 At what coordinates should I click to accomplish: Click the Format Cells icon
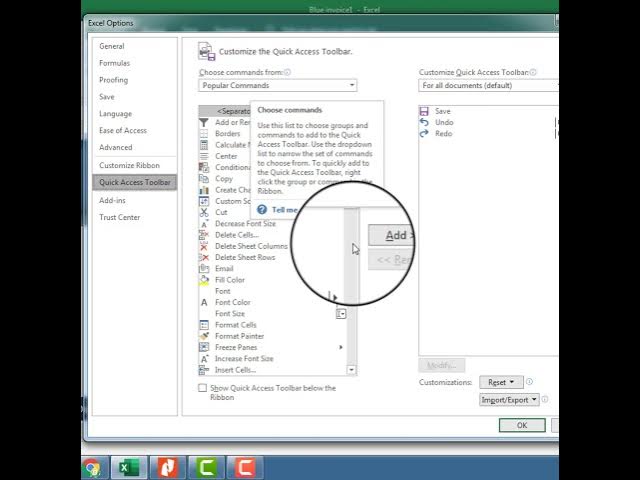point(204,325)
